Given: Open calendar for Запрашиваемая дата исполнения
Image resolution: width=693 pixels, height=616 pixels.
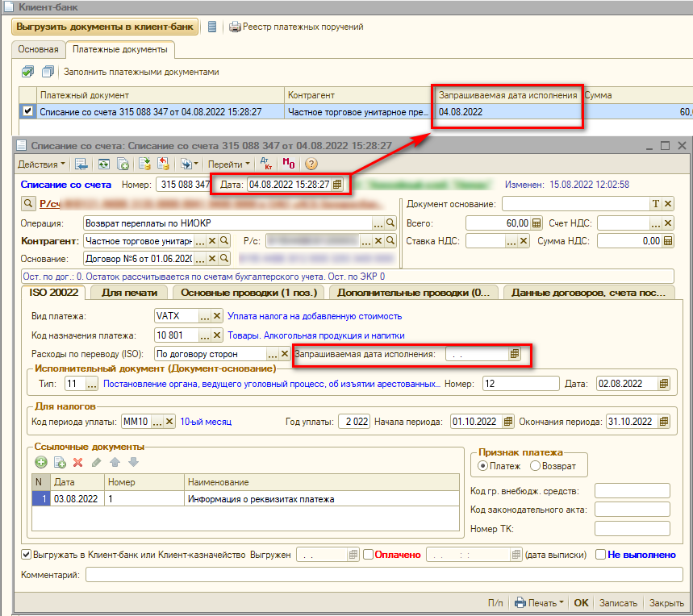Looking at the screenshot, I should click(x=516, y=354).
